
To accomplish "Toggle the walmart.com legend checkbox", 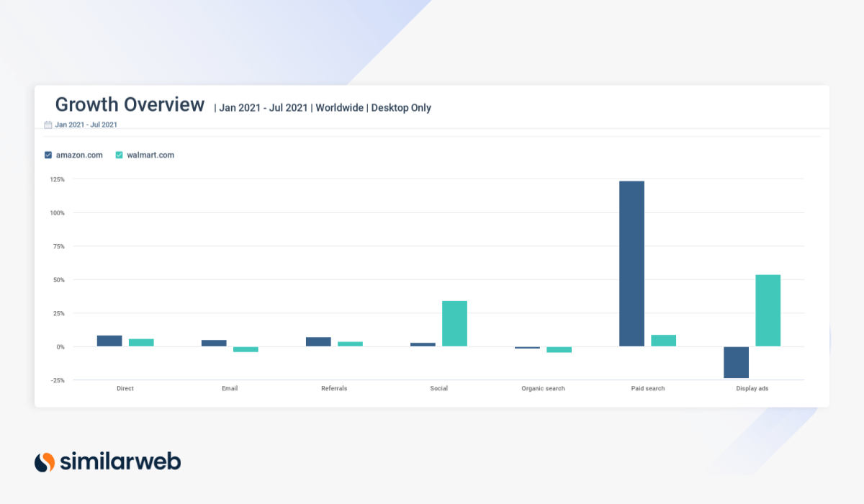I will click(120, 155).
